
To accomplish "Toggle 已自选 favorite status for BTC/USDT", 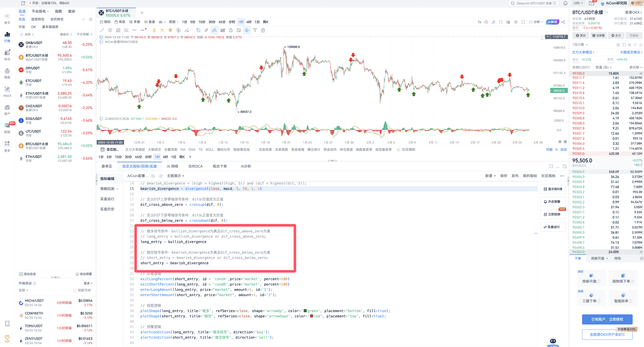I will [634, 35].
